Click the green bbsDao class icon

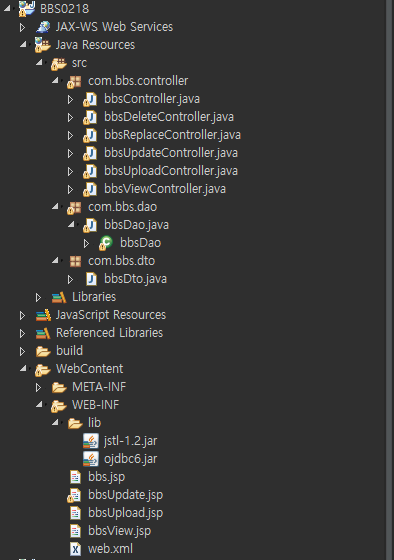106,243
